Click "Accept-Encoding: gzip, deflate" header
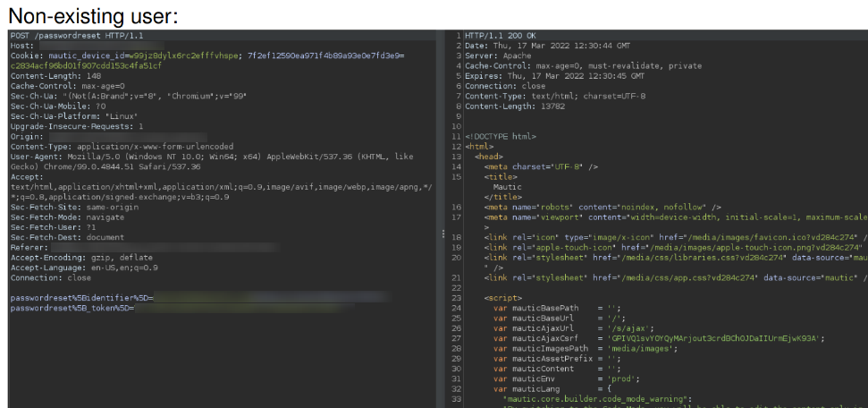The image size is (868, 408). 81,258
